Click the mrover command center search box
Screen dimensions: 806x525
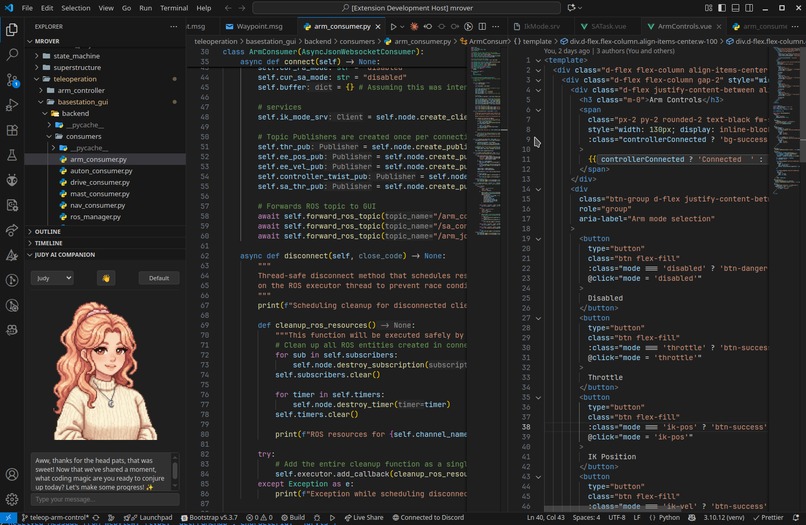pyautogui.click(x=406, y=8)
